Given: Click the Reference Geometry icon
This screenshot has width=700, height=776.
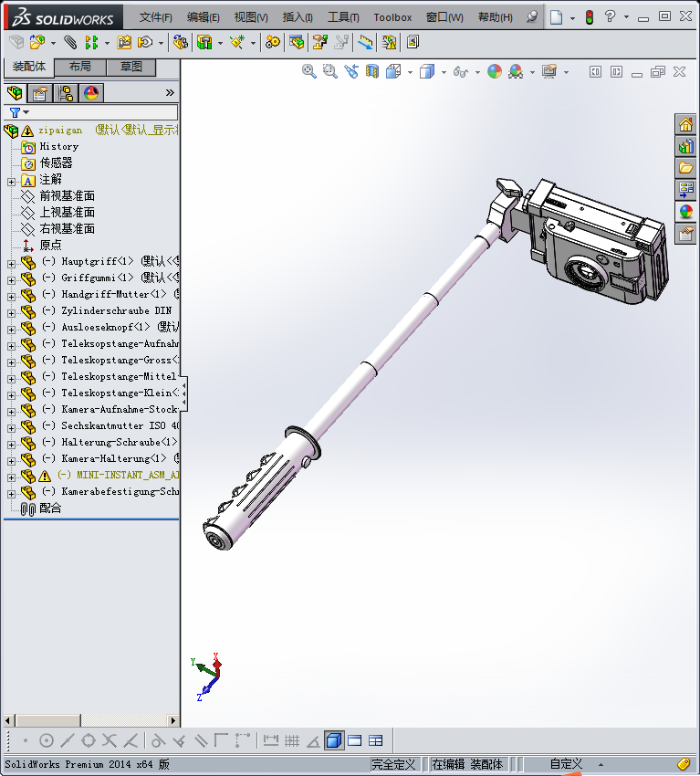Looking at the screenshot, I should (x=238, y=43).
